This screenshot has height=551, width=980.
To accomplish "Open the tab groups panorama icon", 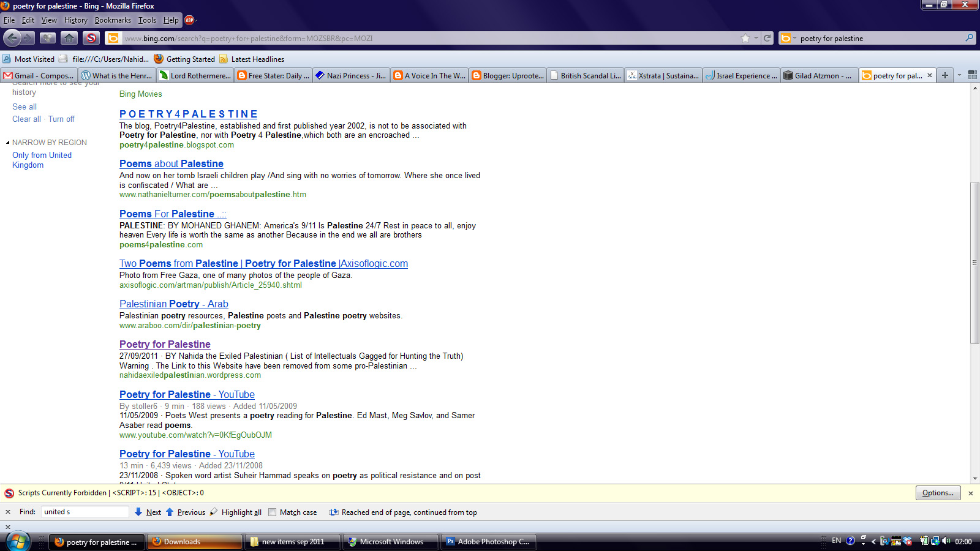I will coord(972,75).
